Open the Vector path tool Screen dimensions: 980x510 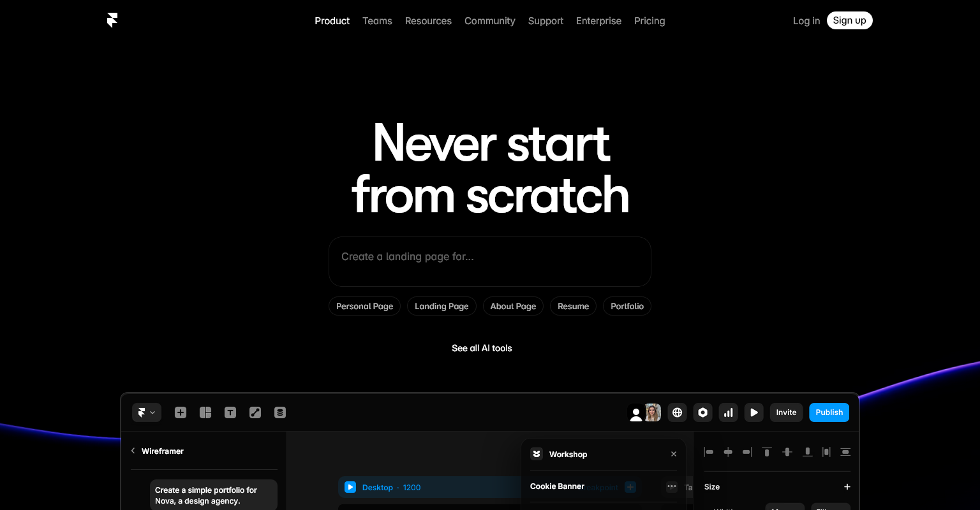click(255, 412)
